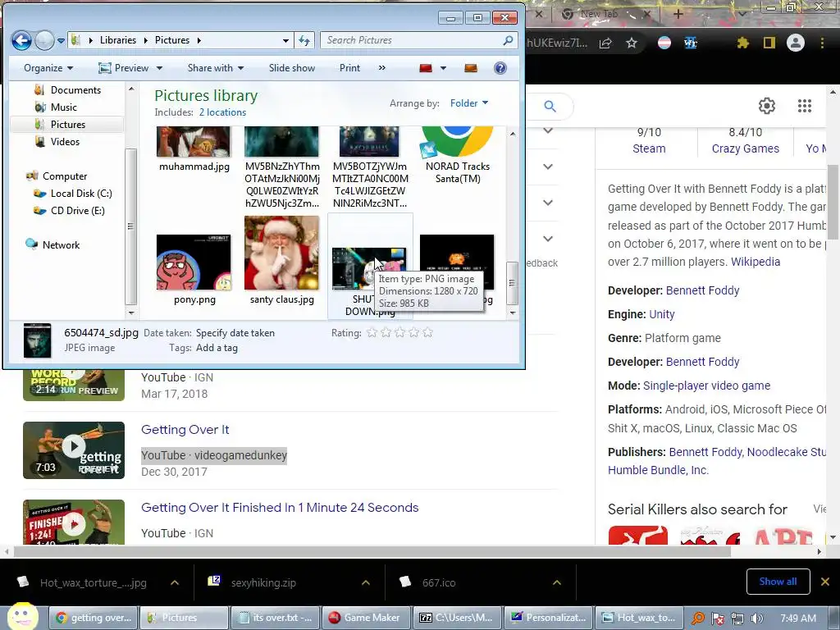Go back in Explorer navigation
The image size is (840, 630).
[x=21, y=40]
